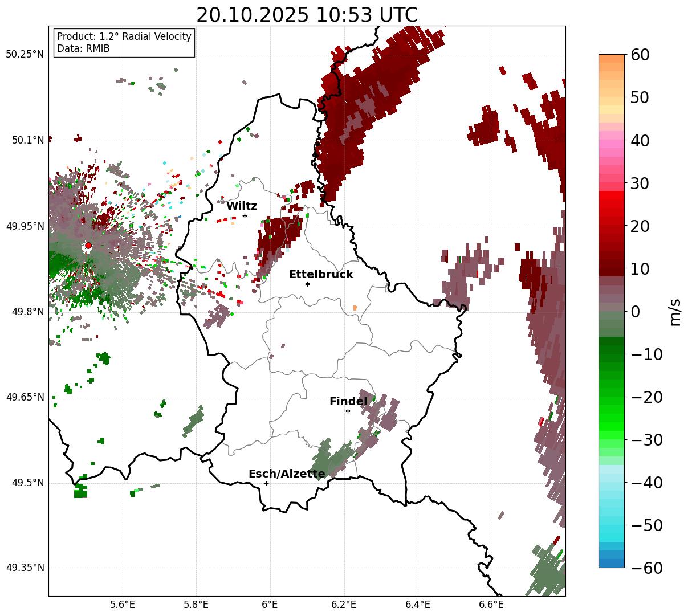Click the colorbar 40 tick label
The image size is (688, 616).
coord(639,140)
